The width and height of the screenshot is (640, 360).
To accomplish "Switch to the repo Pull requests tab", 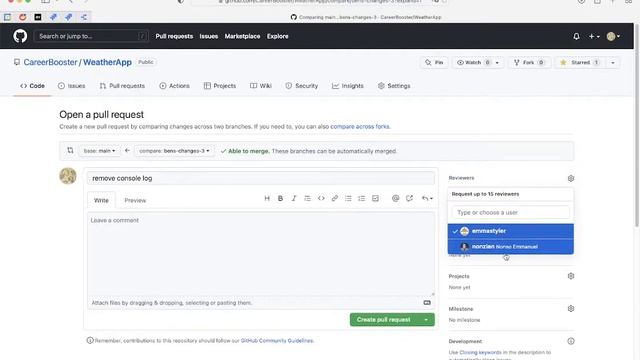I will 122,86.
